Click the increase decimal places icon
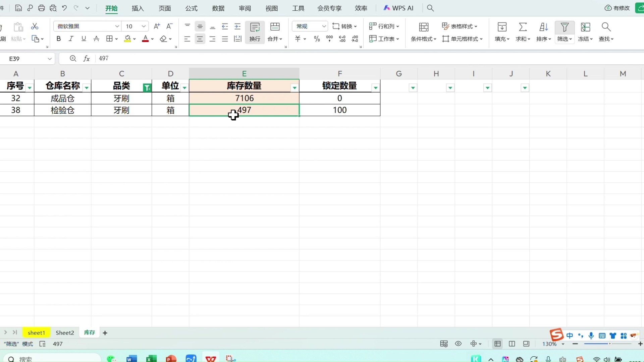 point(342,39)
